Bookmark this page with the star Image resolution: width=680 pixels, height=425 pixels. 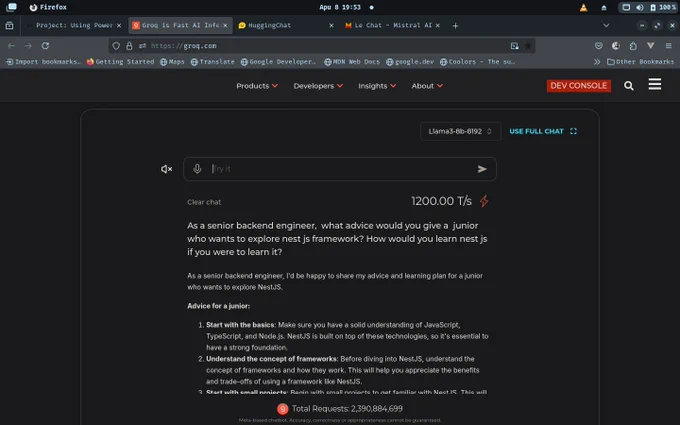(x=528, y=46)
